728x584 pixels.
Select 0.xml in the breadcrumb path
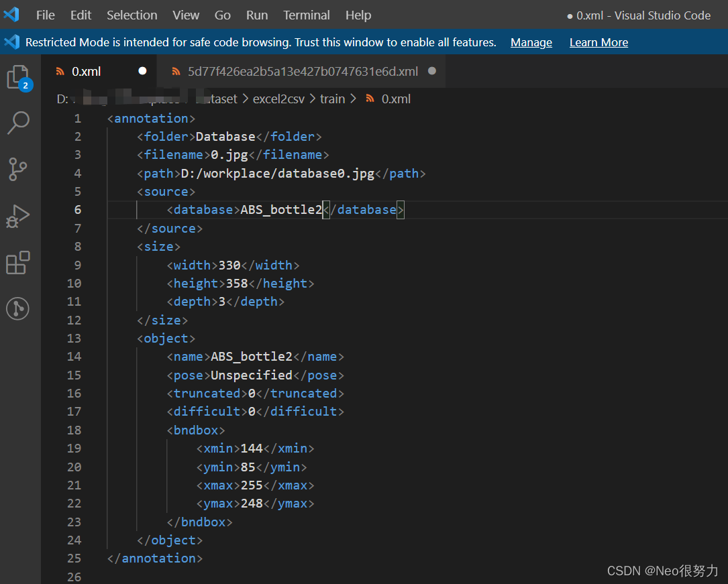(396, 99)
